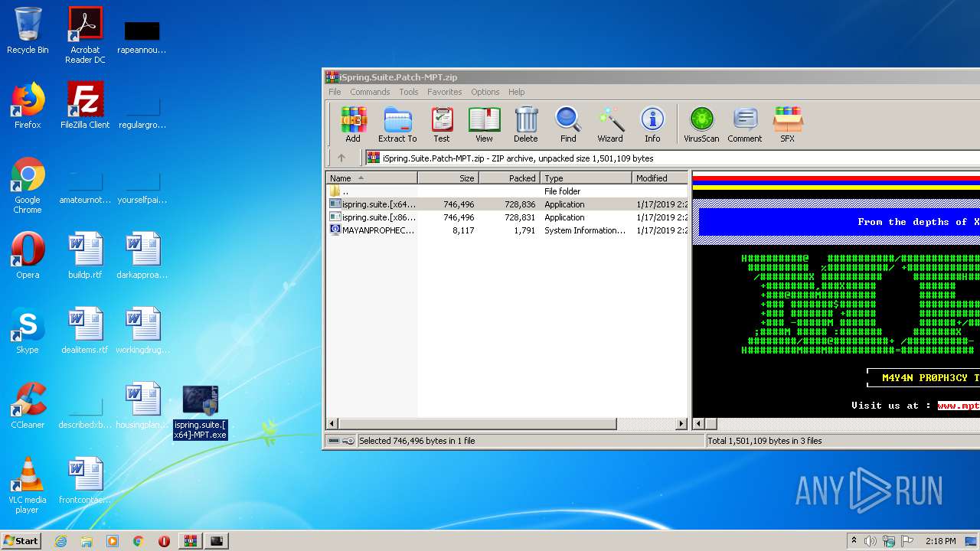Click the Add toolbar icon in WinRAR
980x551 pixels.
pyautogui.click(x=353, y=125)
